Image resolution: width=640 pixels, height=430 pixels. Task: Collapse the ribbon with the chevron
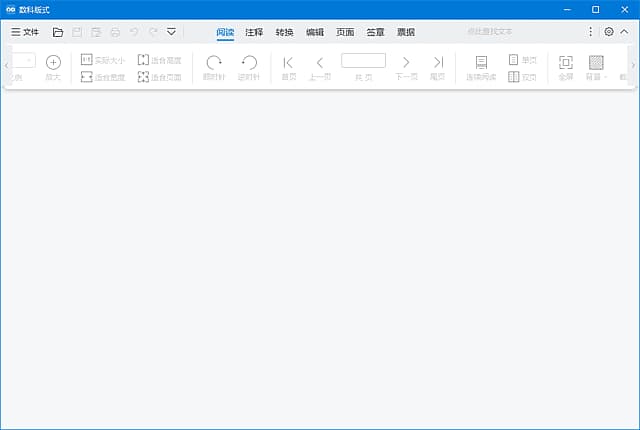click(626, 32)
